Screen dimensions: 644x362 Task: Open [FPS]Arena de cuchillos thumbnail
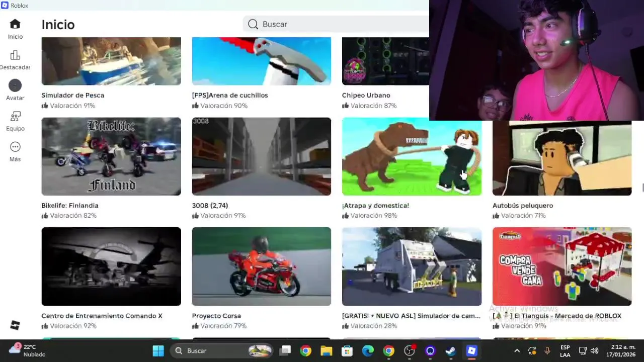262,61
